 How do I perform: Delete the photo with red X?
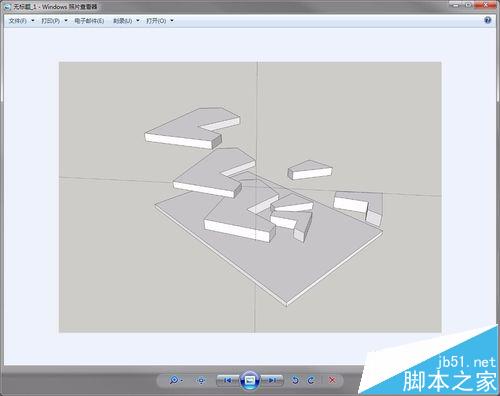(x=332, y=380)
